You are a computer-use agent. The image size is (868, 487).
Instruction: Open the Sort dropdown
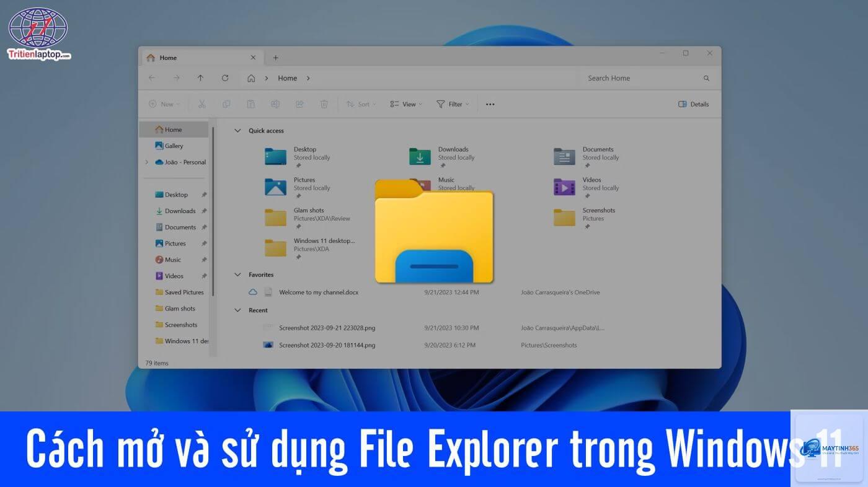361,104
